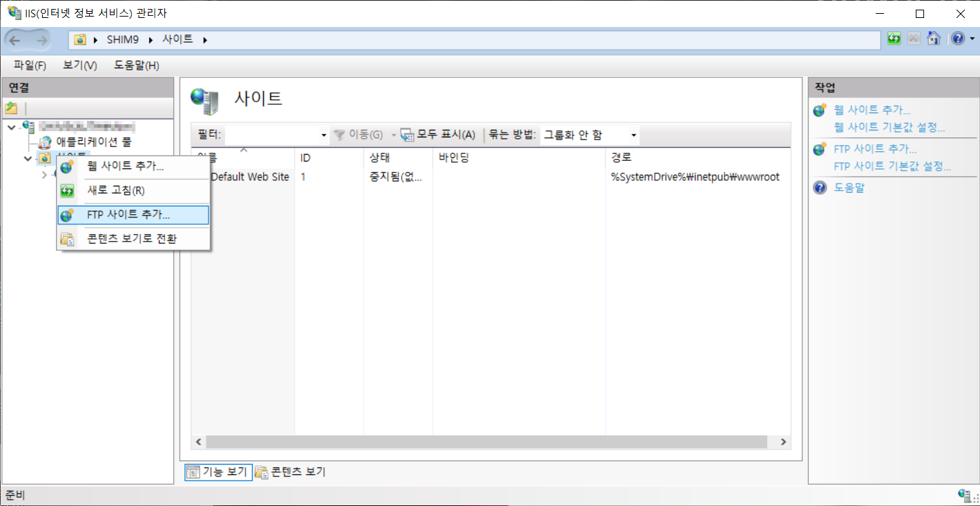Screen dimensions: 980x506
Task: Click the Application Pools tree icon
Action: pyautogui.click(x=45, y=142)
